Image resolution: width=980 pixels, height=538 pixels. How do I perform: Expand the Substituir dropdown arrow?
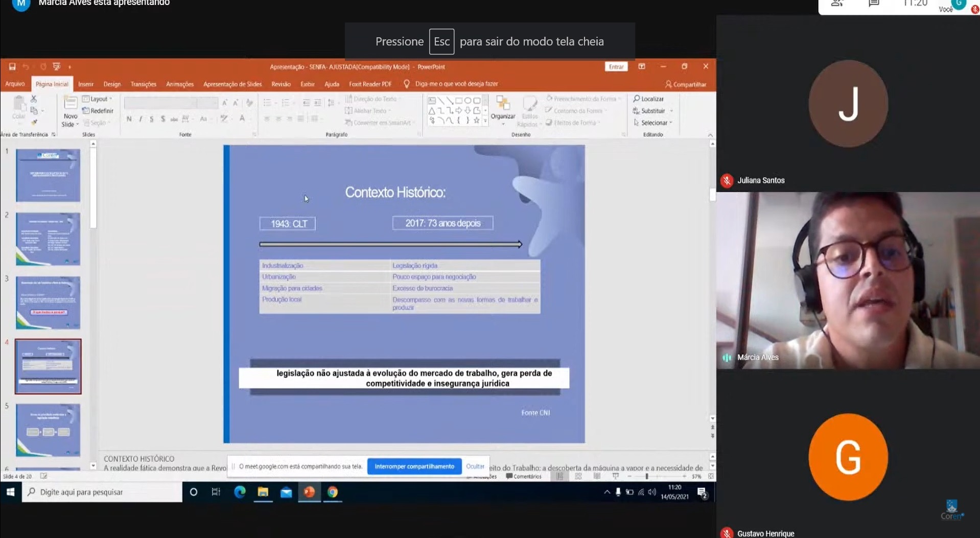(x=671, y=111)
